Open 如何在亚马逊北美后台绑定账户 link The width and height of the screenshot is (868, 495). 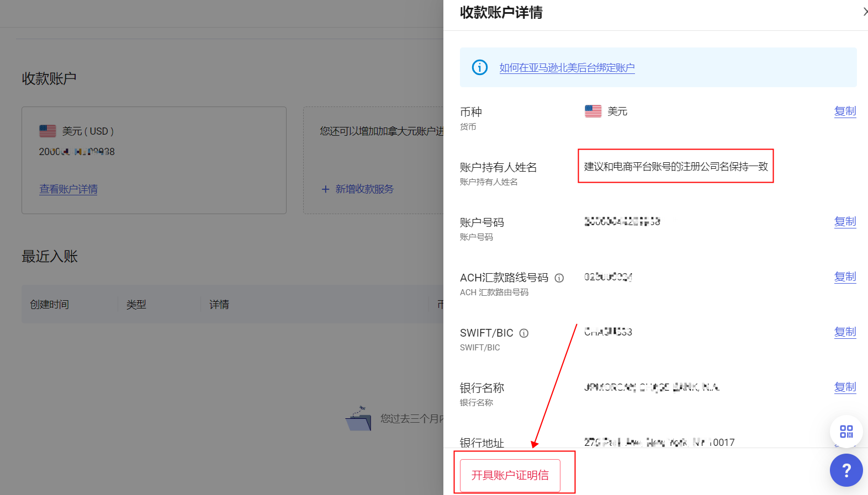tap(567, 68)
